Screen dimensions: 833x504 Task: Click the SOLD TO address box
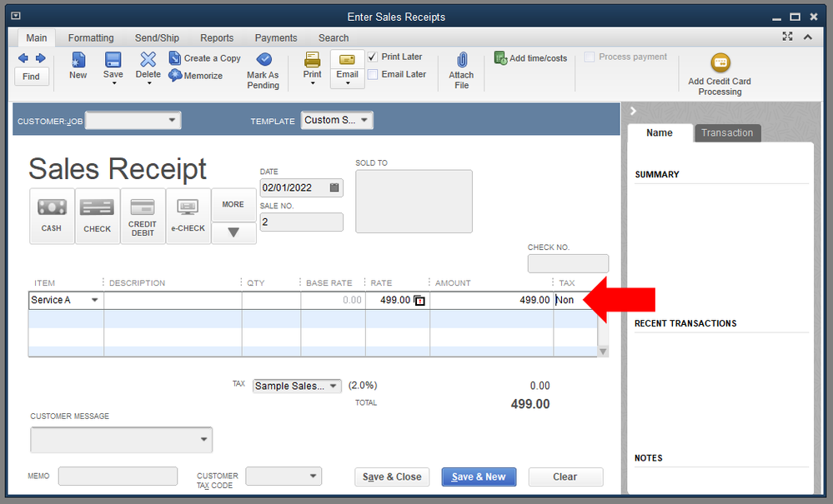click(x=414, y=201)
